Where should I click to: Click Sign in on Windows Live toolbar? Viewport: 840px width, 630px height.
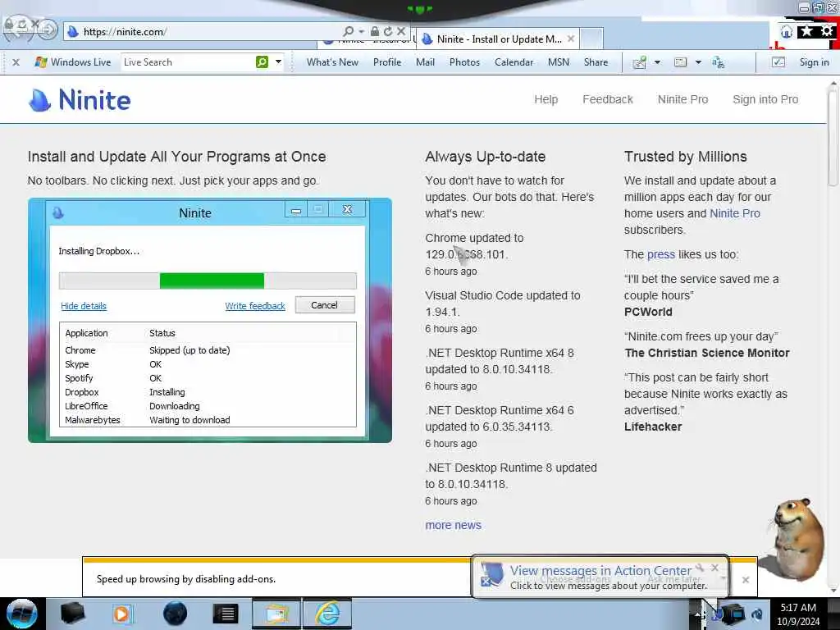[x=814, y=62]
